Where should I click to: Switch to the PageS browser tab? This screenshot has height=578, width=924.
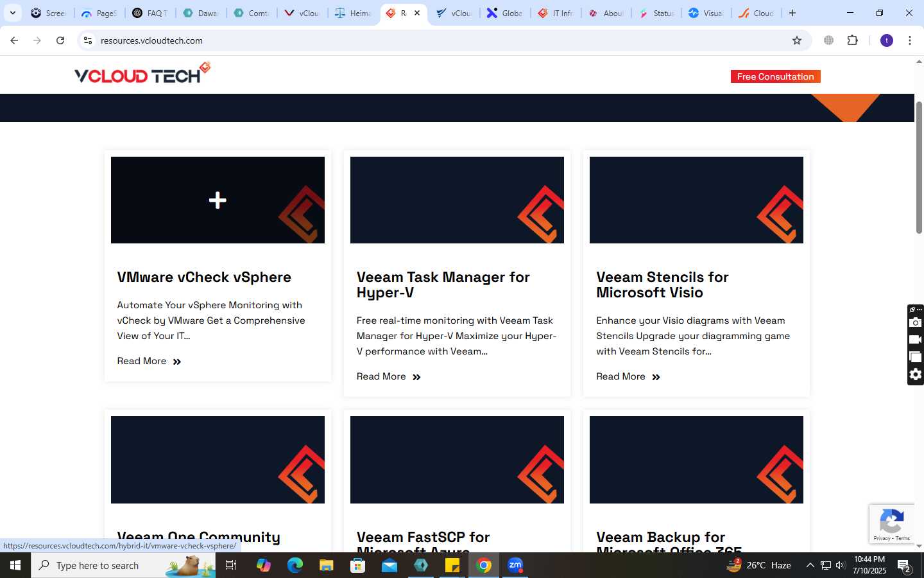click(x=99, y=13)
